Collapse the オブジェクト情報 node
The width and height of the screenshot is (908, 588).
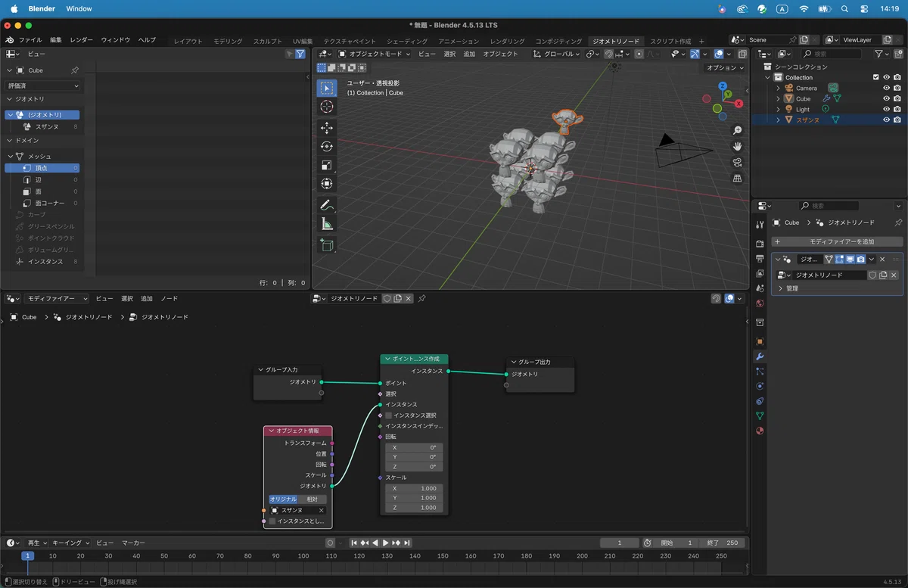coord(271,431)
